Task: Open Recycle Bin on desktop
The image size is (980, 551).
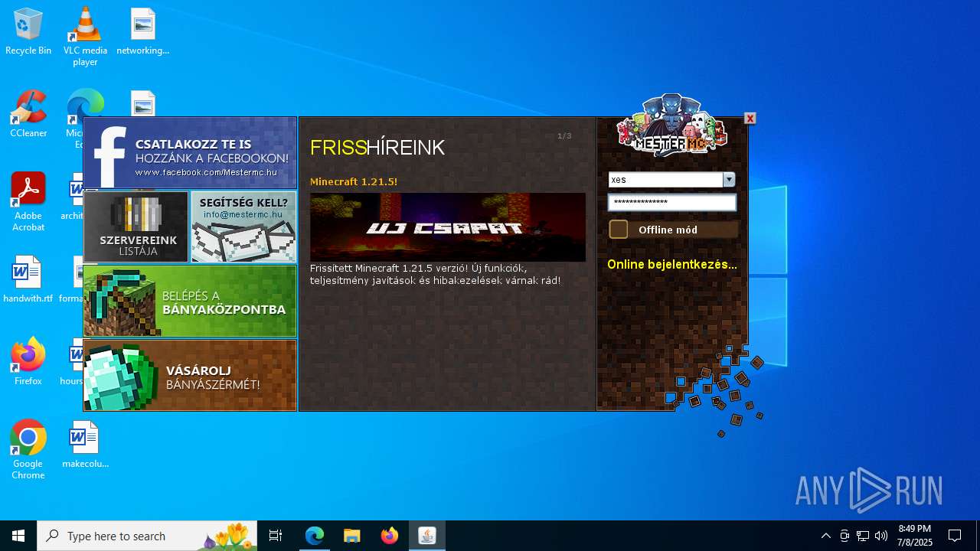Action: tap(28, 32)
